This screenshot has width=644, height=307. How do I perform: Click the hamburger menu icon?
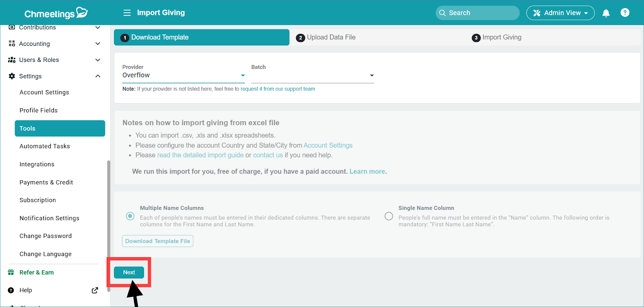(127, 13)
